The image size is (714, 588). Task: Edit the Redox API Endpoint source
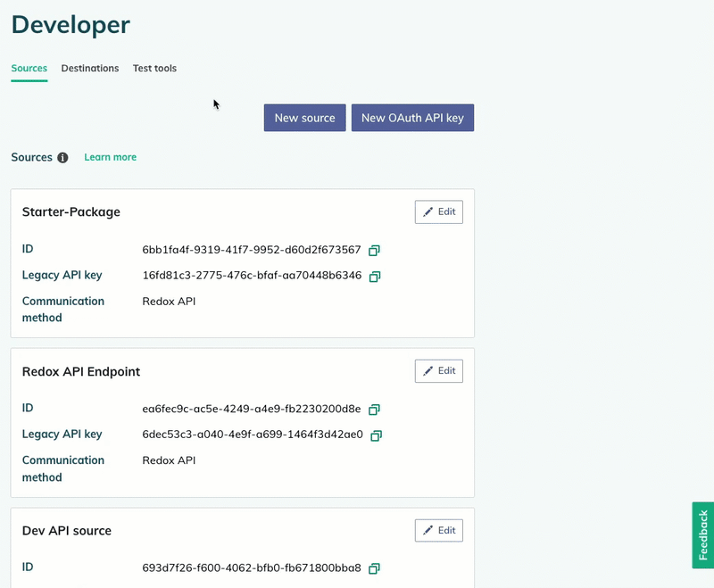(x=438, y=371)
